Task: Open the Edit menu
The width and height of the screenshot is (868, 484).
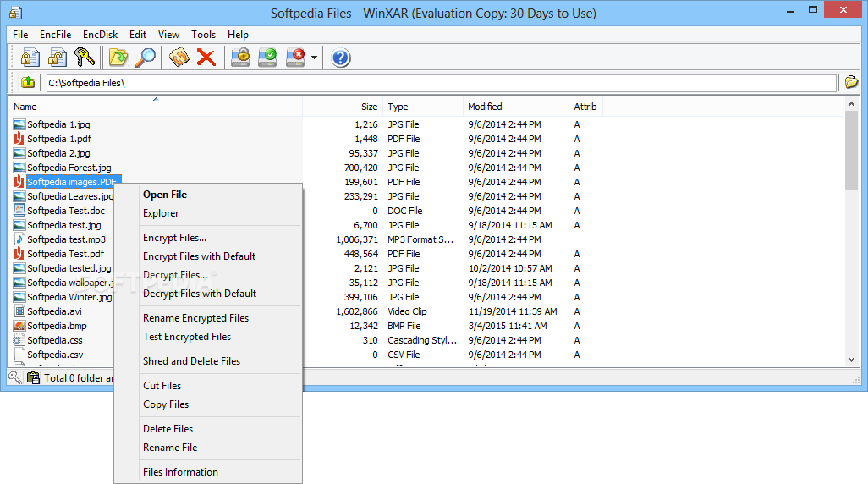Action: (138, 35)
